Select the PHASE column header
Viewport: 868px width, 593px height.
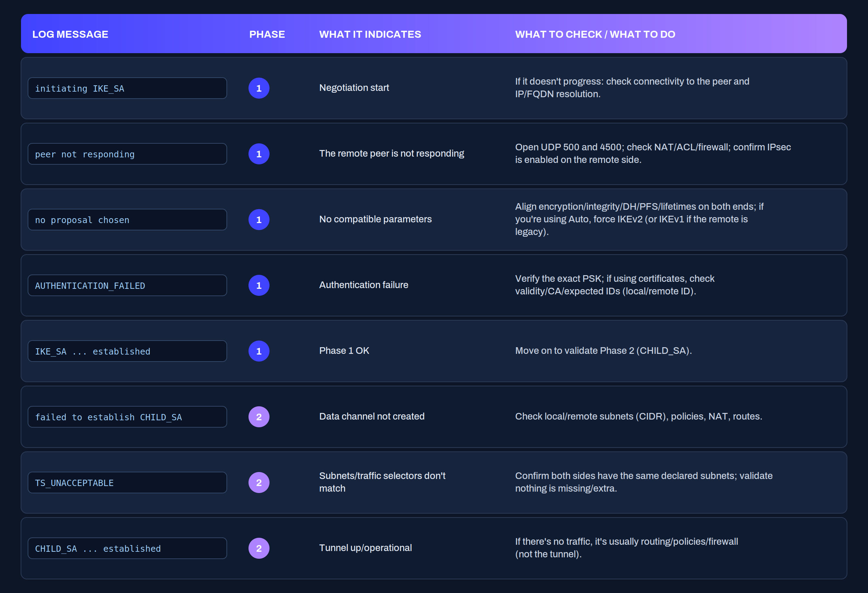pos(267,34)
